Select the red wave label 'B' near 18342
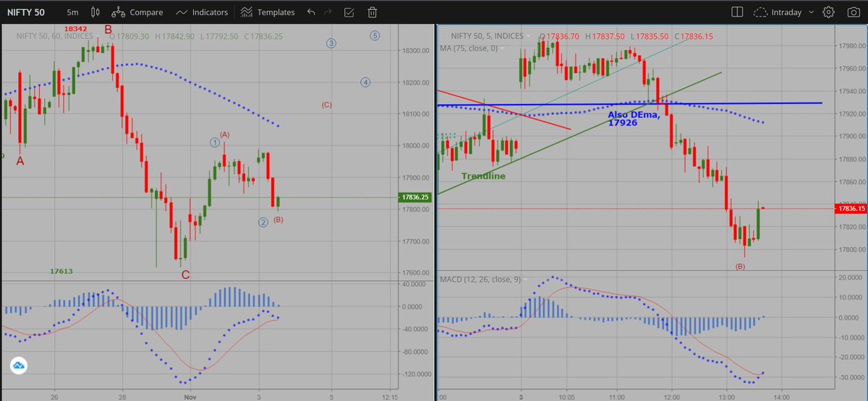This screenshot has height=401, width=868. tap(108, 30)
